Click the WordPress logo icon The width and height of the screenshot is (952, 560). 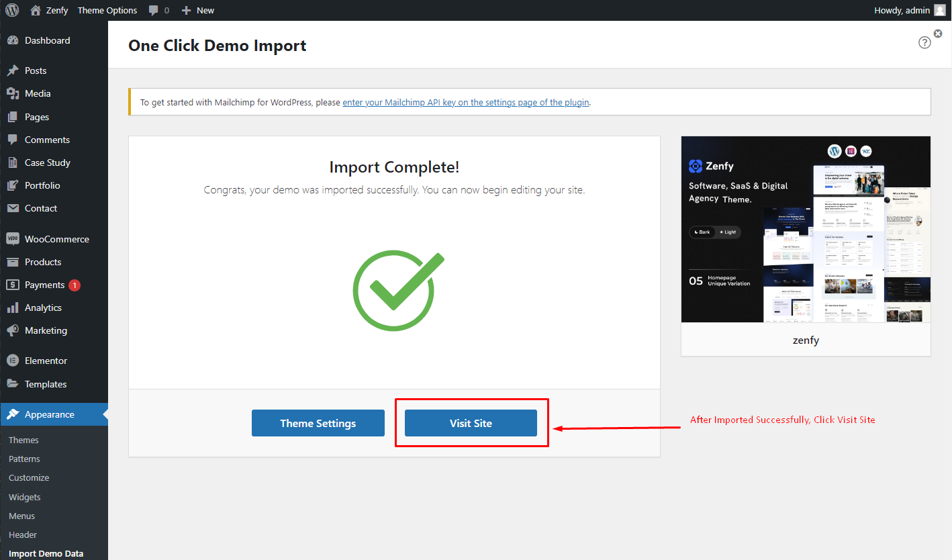pyautogui.click(x=12, y=10)
